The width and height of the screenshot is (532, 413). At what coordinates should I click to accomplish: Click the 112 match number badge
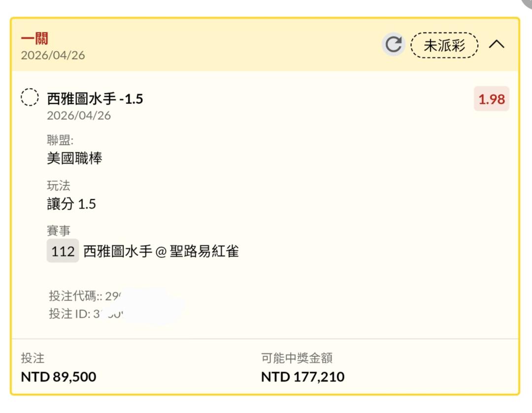pyautogui.click(x=63, y=251)
